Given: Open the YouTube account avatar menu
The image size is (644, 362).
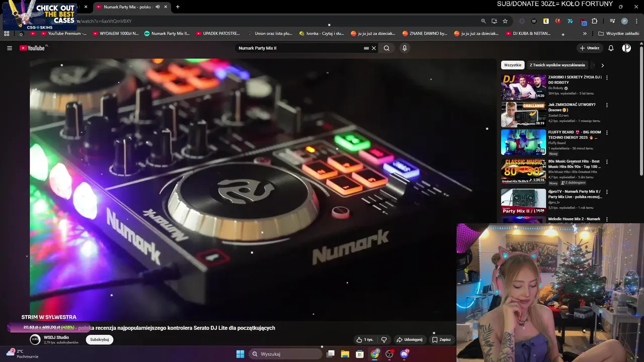Looking at the screenshot, I should (626, 48).
